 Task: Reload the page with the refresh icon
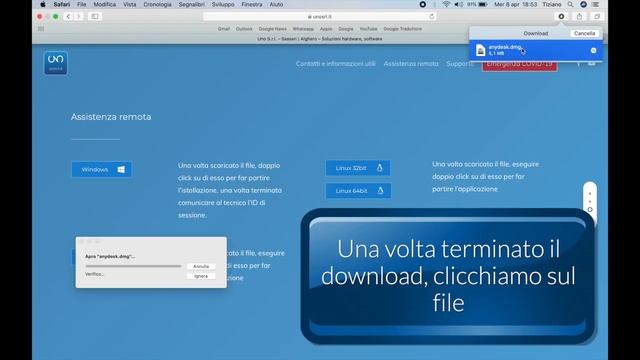(x=431, y=16)
